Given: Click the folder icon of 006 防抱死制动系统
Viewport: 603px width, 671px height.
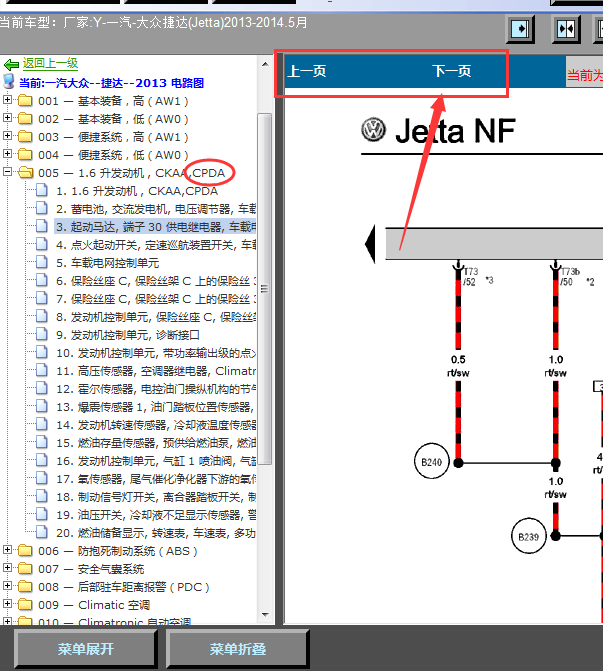Looking at the screenshot, I should (x=25, y=550).
